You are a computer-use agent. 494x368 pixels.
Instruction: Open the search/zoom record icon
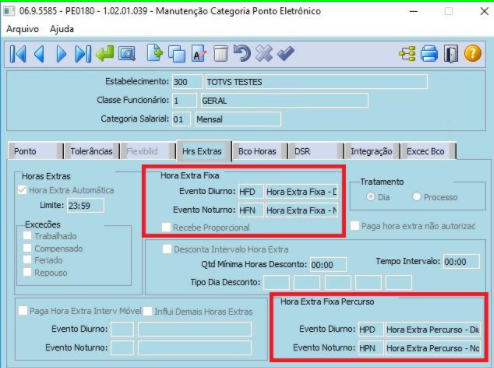click(x=127, y=54)
